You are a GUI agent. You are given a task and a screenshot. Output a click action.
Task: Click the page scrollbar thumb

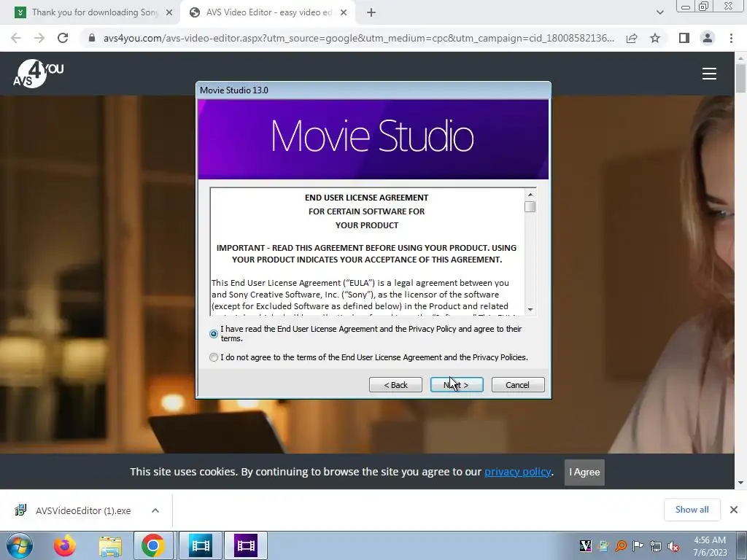(741, 78)
